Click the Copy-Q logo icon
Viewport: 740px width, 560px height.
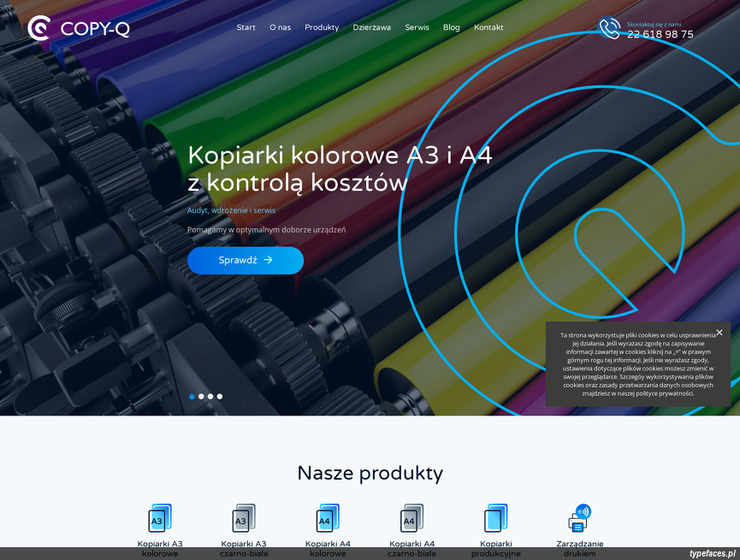(x=39, y=28)
